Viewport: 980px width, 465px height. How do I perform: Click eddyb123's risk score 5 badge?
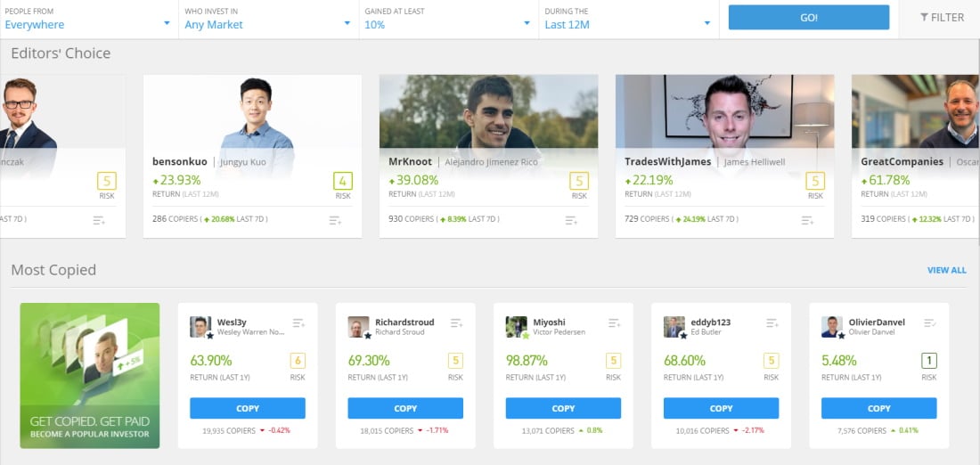[772, 362]
